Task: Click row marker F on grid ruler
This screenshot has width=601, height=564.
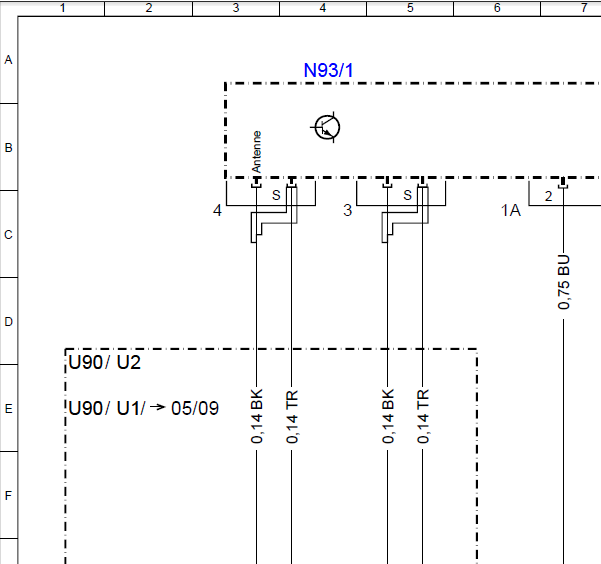Action: tap(8, 496)
